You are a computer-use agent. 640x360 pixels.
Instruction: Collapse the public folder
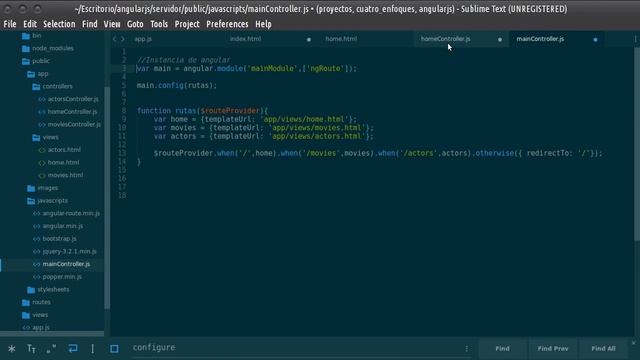36,61
